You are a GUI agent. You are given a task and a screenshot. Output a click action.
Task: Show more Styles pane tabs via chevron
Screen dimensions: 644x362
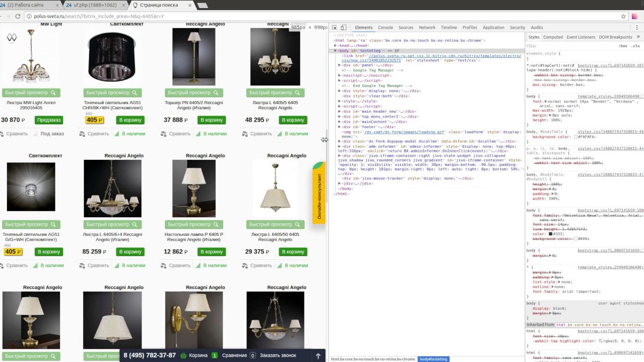637,37
